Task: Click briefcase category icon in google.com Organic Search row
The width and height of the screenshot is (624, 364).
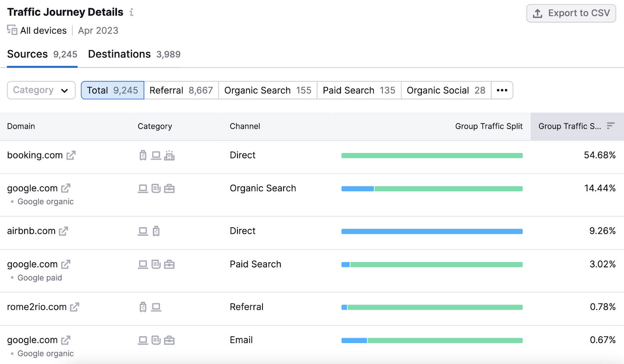Action: [169, 189]
